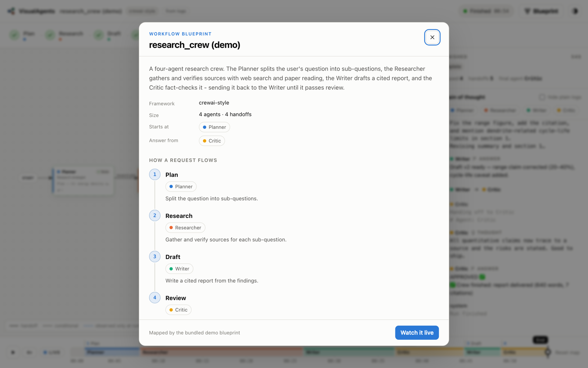Click the Researcher chip under Research step
Screen dimensions: 588x368
click(x=185, y=228)
